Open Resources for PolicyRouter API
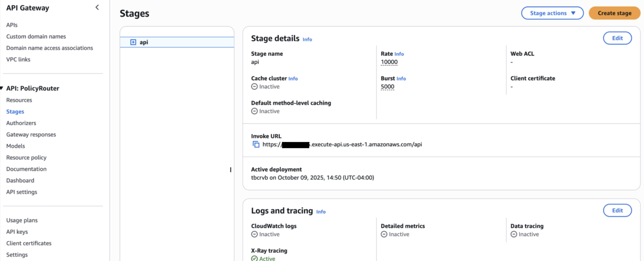The image size is (644, 261). 19,100
